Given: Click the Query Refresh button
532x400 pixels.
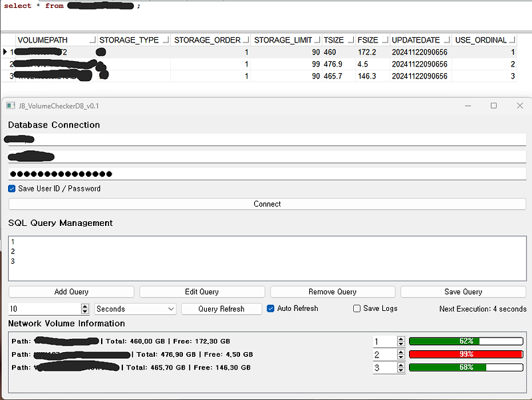Looking at the screenshot, I should [221, 309].
